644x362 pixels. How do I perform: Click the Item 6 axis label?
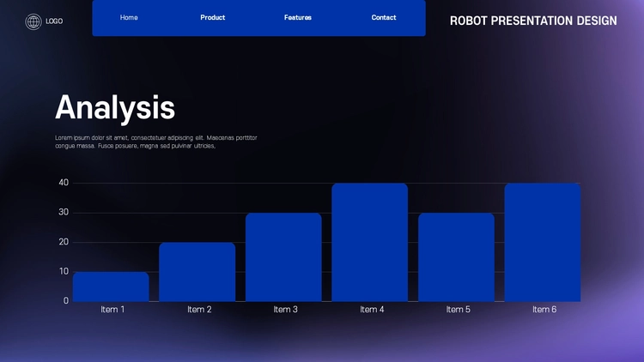pos(544,310)
